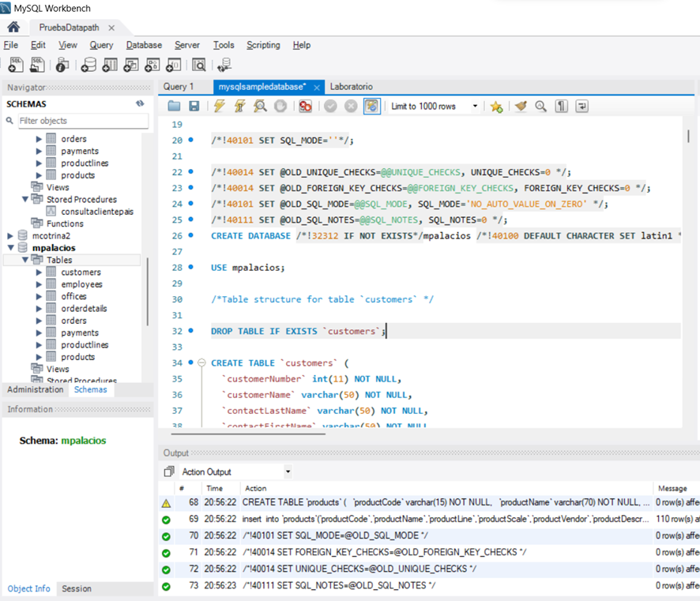Screen dimensions: 700x601
Task: Toggle word wrap in the SQL editor
Action: 582,106
